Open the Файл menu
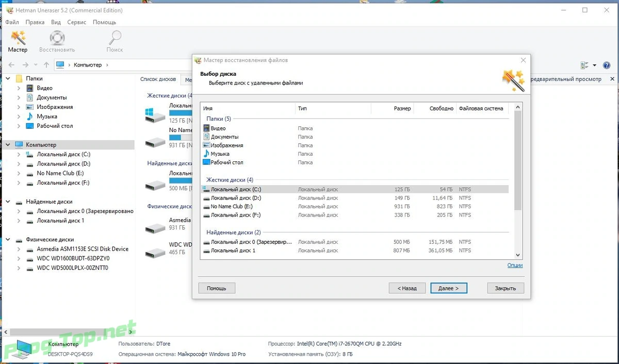This screenshot has width=619, height=364. click(x=12, y=22)
